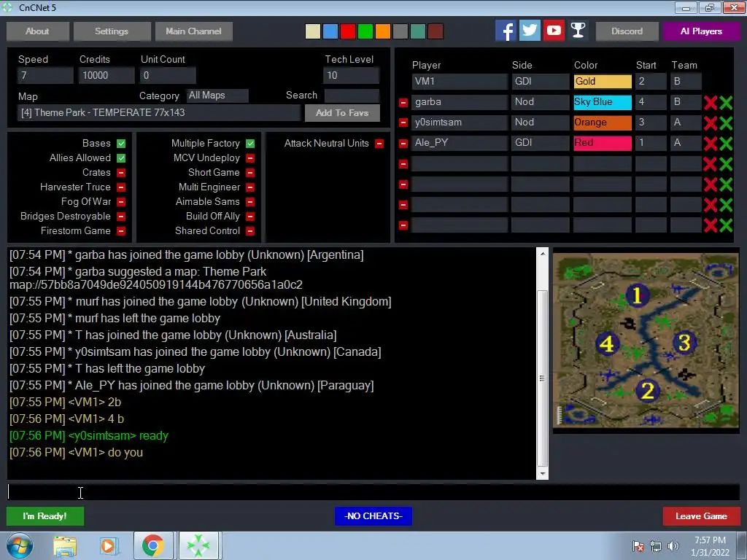Image resolution: width=747 pixels, height=560 pixels.
Task: Kick garba with the red X
Action: 711,102
